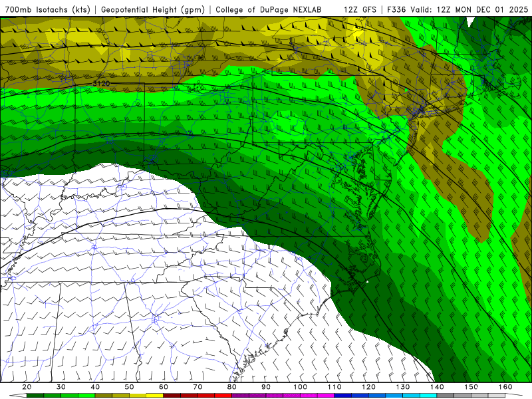Screen dimensions: 532x399
Task: Click the '150' value on the color scale
Action: 471,387
